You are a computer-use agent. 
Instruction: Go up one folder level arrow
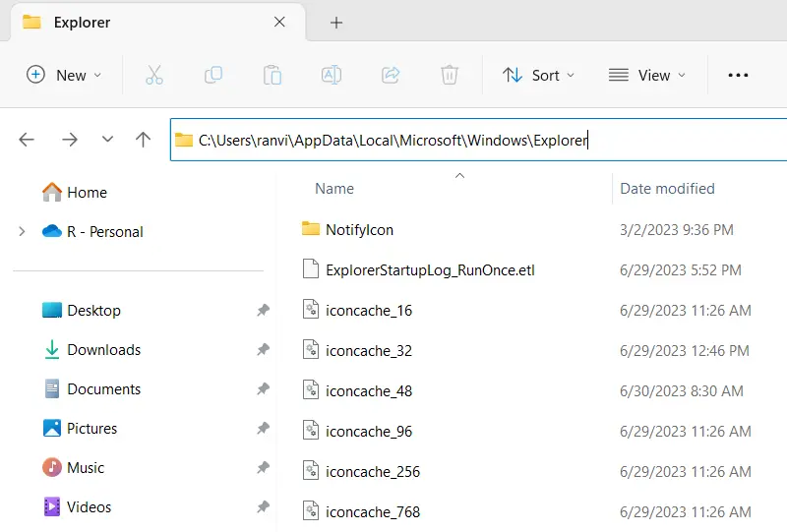pyautogui.click(x=143, y=140)
